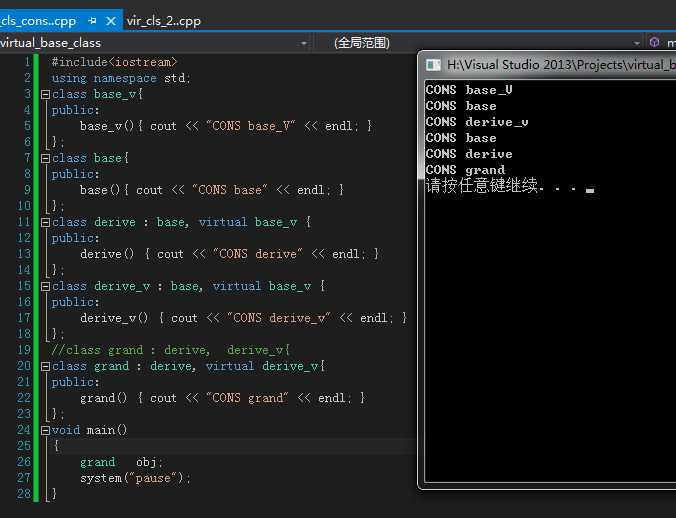Click the commented //class grand line
The height and width of the screenshot is (518, 676).
171,350
